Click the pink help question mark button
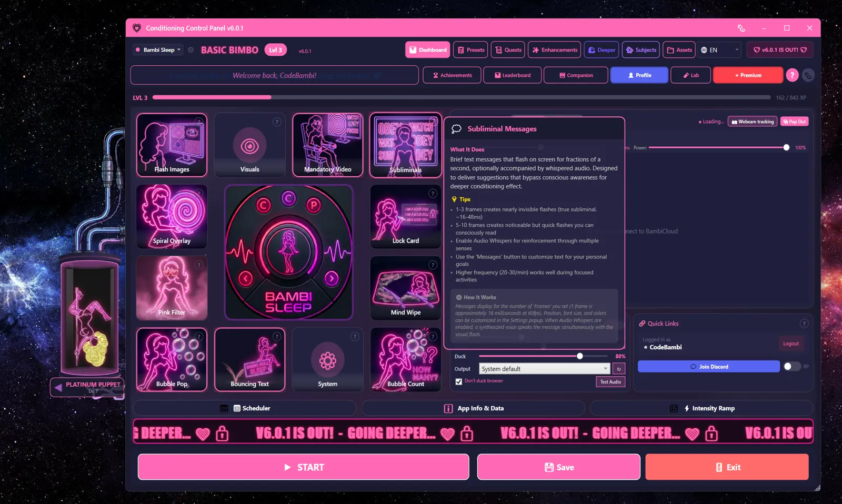This screenshot has height=504, width=842. [792, 75]
